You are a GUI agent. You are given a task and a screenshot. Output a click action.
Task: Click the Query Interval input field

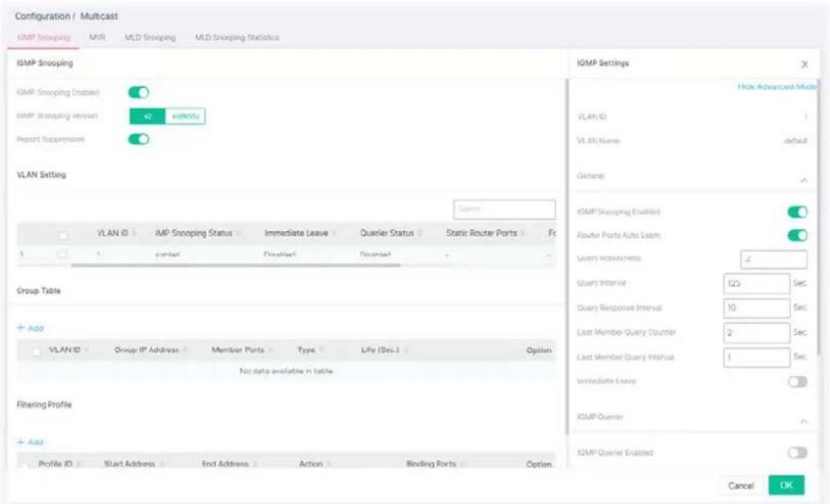click(757, 284)
